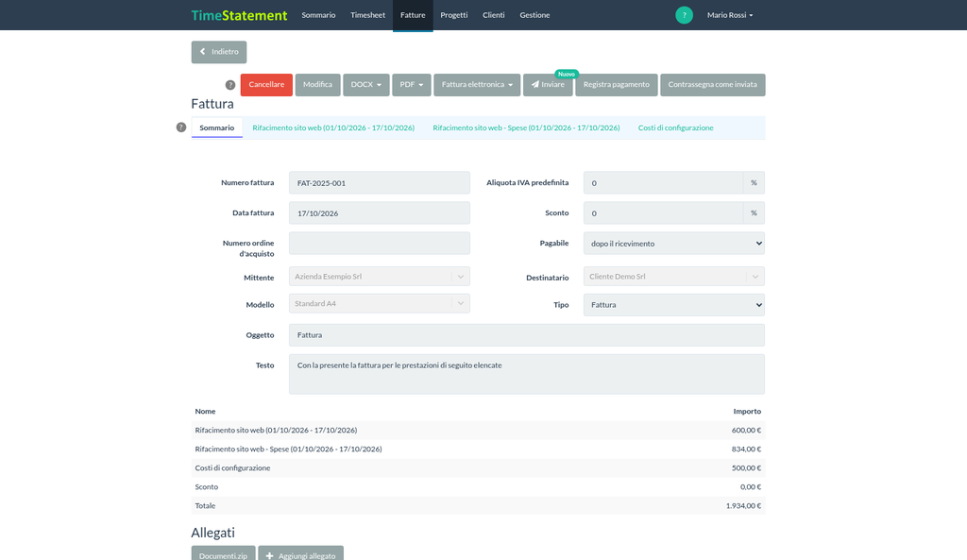Open Progetti in the navbar
Image resolution: width=967 pixels, height=560 pixels.
coord(454,15)
